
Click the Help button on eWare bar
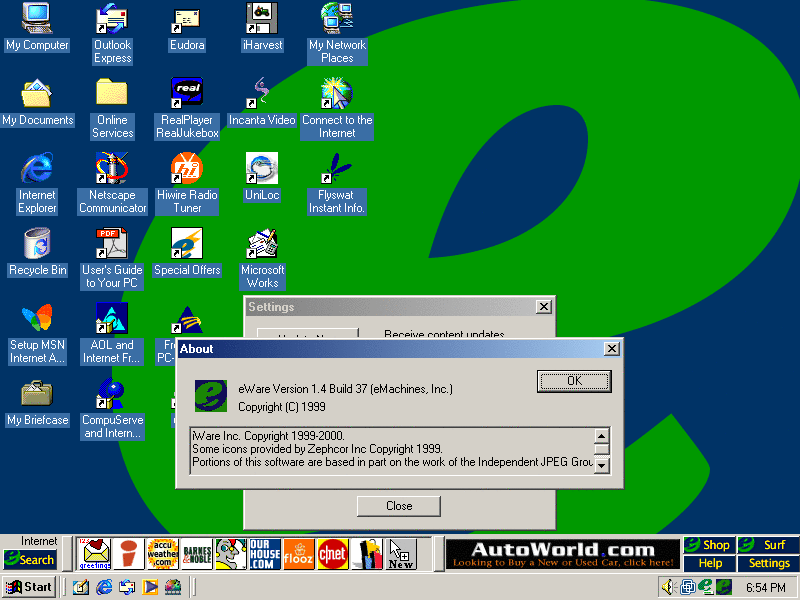pyautogui.click(x=709, y=563)
